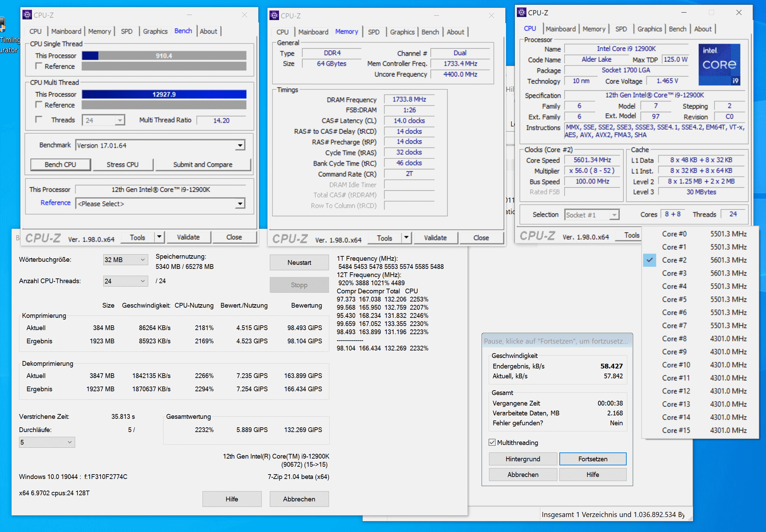This screenshot has height=532, width=766.
Task: Click the Gesamtwertung 132.269 GIPS value
Action: 303,430
